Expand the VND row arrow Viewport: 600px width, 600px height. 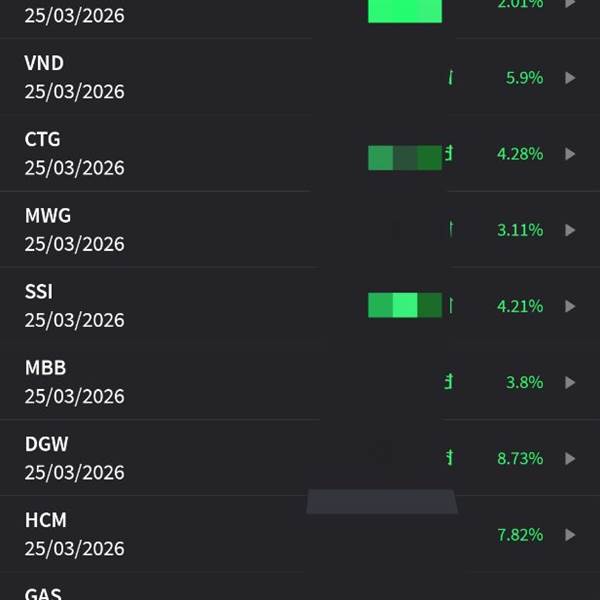coord(570,78)
